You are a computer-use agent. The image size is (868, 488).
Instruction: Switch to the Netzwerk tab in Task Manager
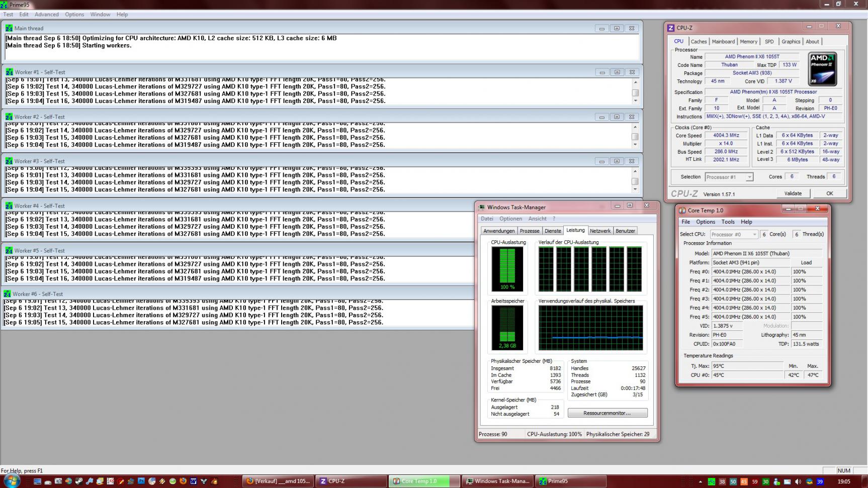(600, 231)
